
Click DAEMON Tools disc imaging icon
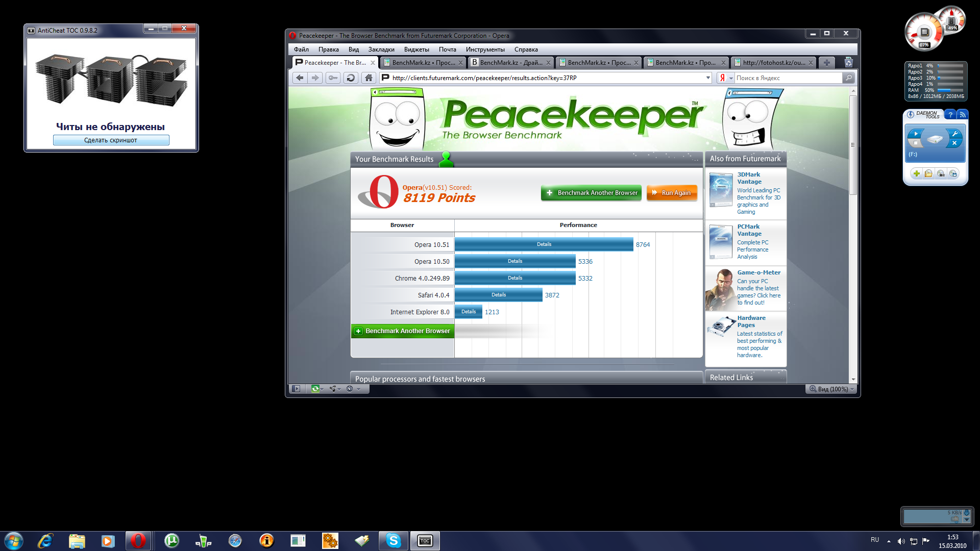941,173
